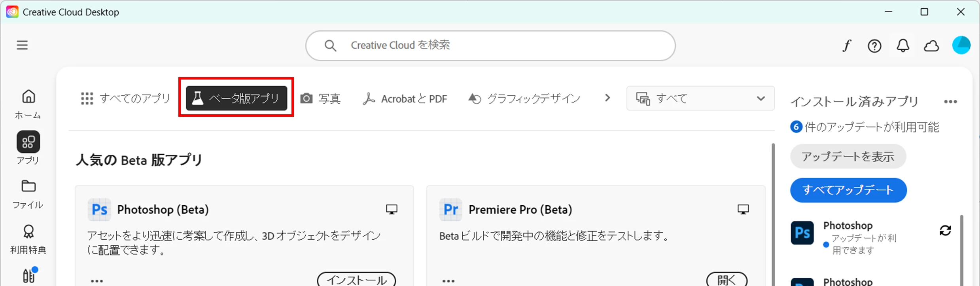Viewport: 980px width, 286px height.
Task: Click アップデートを表示 button
Action: [x=848, y=157]
